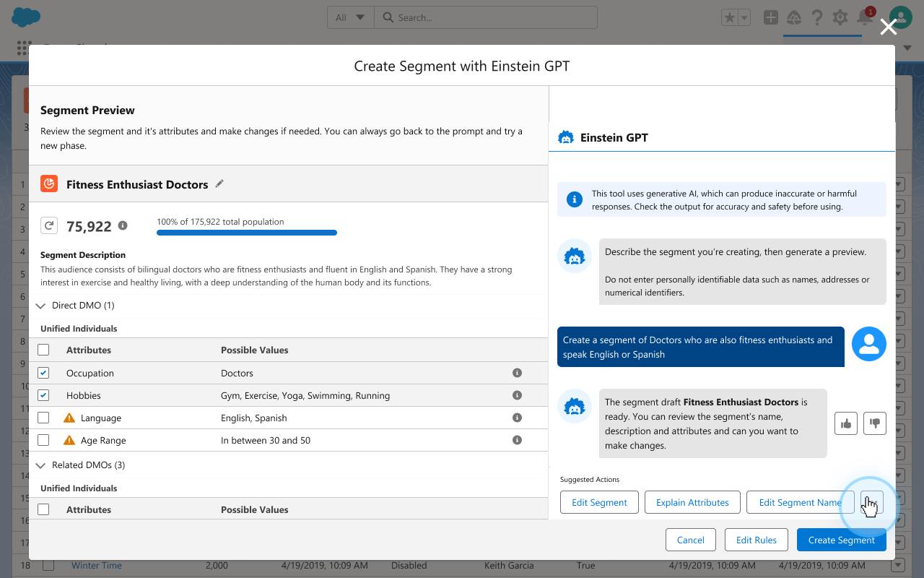
Task: Open info icon for Hobbies row
Action: [x=517, y=395]
